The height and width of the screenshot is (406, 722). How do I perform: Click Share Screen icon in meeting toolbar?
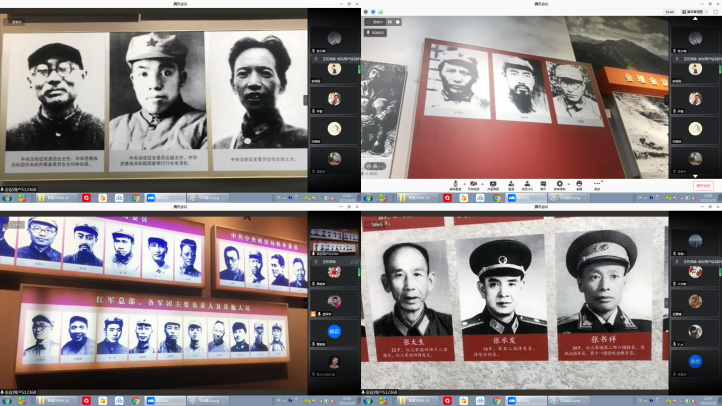point(493,184)
